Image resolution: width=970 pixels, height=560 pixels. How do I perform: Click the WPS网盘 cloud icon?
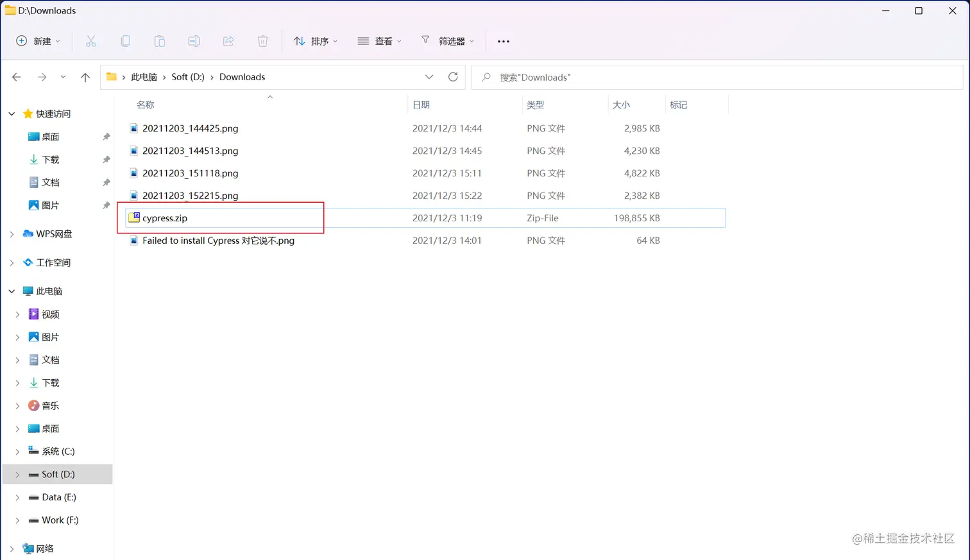[x=28, y=233]
